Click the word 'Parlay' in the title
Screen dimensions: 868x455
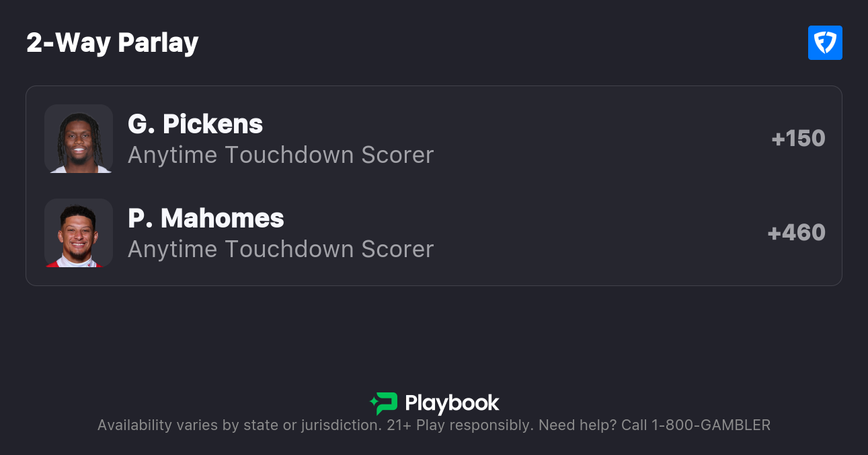tap(158, 43)
